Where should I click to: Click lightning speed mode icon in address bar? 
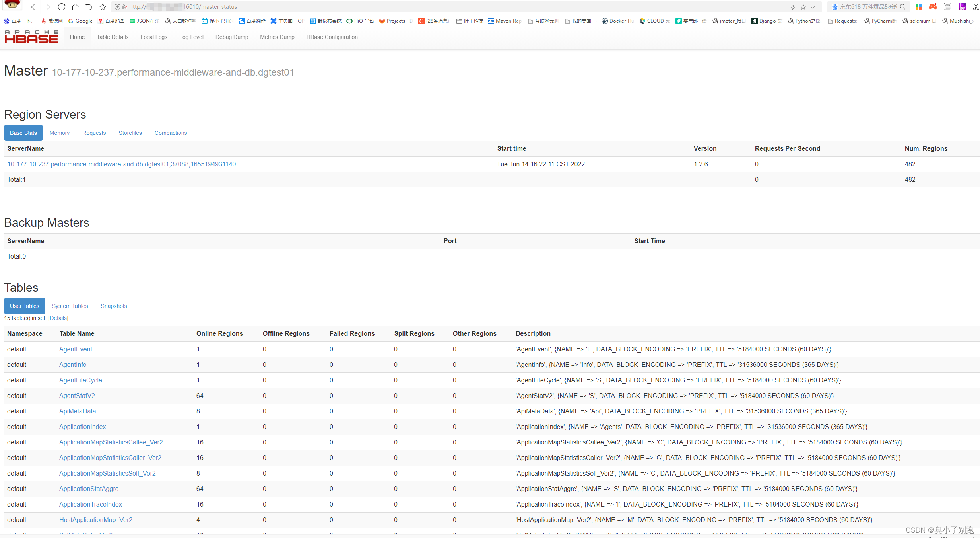point(792,7)
